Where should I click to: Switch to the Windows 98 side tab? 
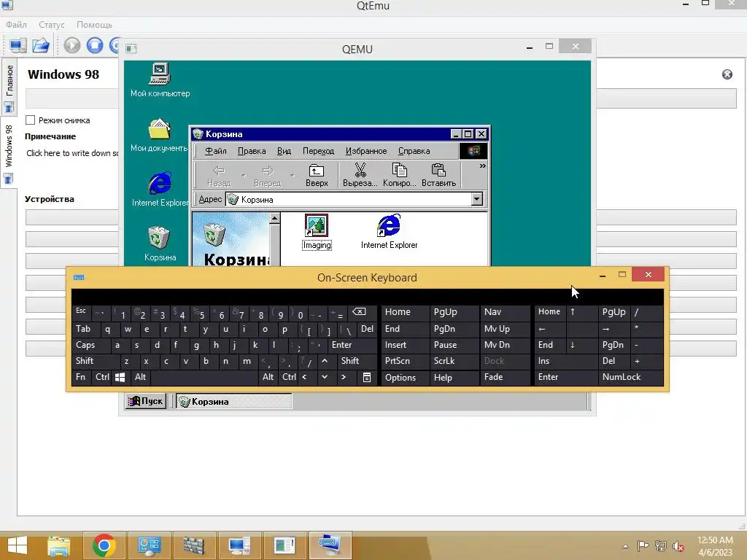pos(9,153)
